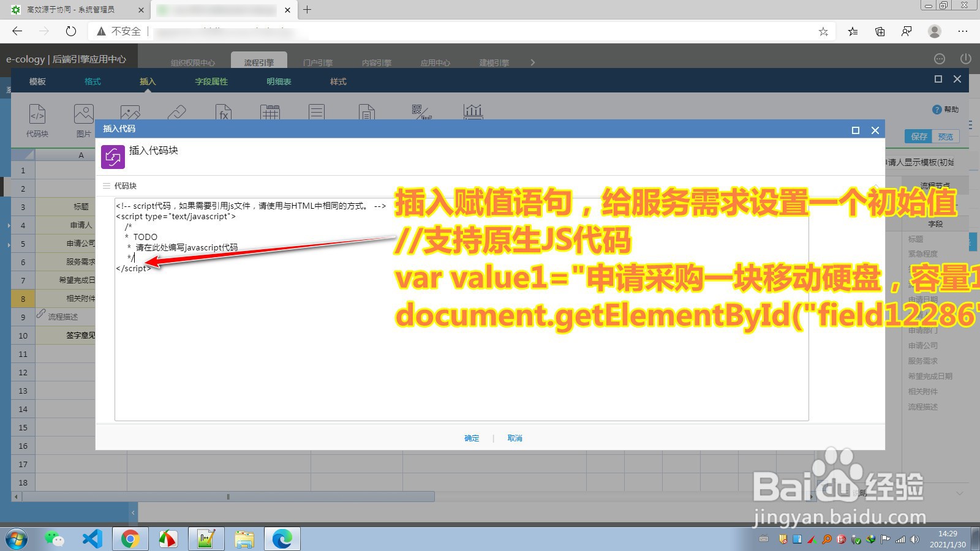Switch to the 明细表 tab

(279, 81)
